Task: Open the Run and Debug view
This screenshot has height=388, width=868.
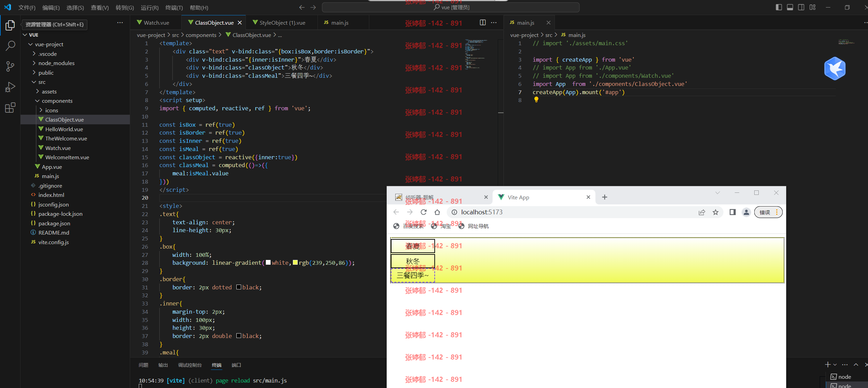Action: pyautogui.click(x=10, y=87)
